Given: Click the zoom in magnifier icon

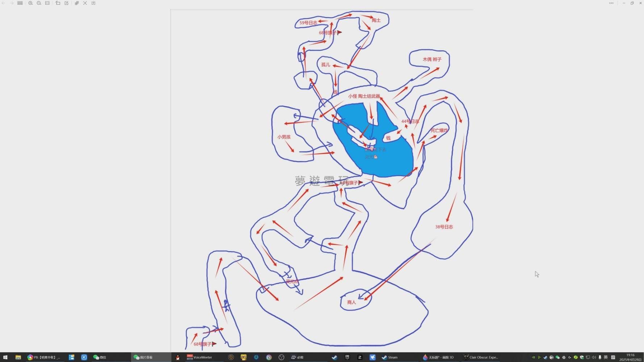Looking at the screenshot, I should [x=30, y=3].
